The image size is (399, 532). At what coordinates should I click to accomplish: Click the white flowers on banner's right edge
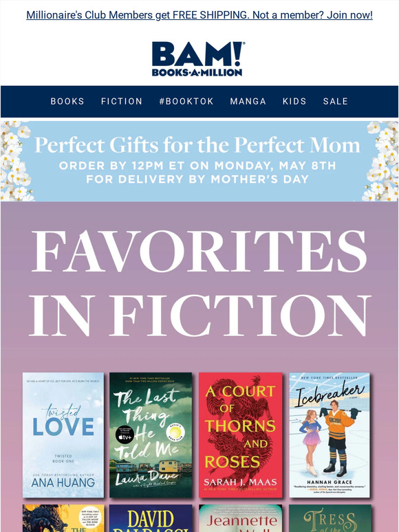(x=380, y=161)
